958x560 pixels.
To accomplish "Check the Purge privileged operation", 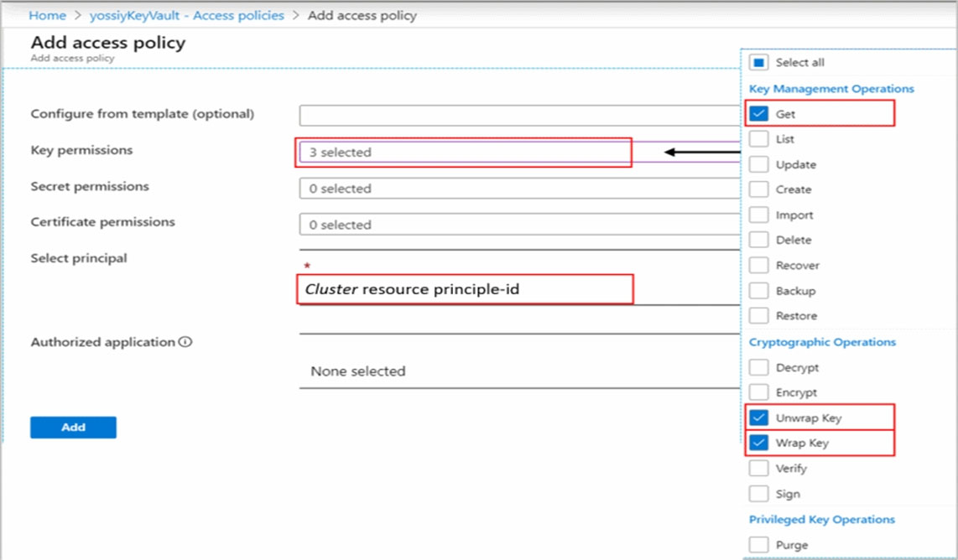I will [759, 544].
